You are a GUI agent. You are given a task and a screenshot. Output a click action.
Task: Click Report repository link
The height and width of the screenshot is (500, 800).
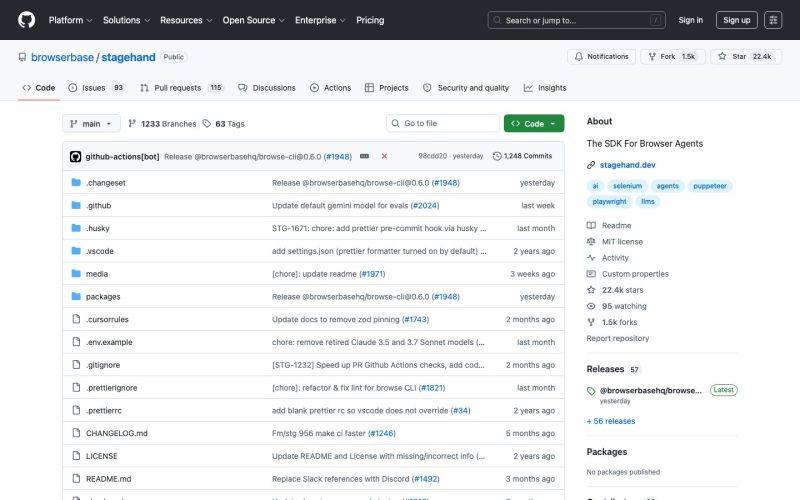[x=617, y=338]
